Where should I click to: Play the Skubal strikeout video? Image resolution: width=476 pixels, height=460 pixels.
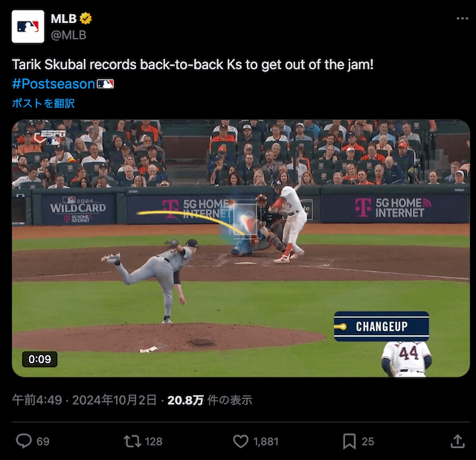[x=241, y=248]
